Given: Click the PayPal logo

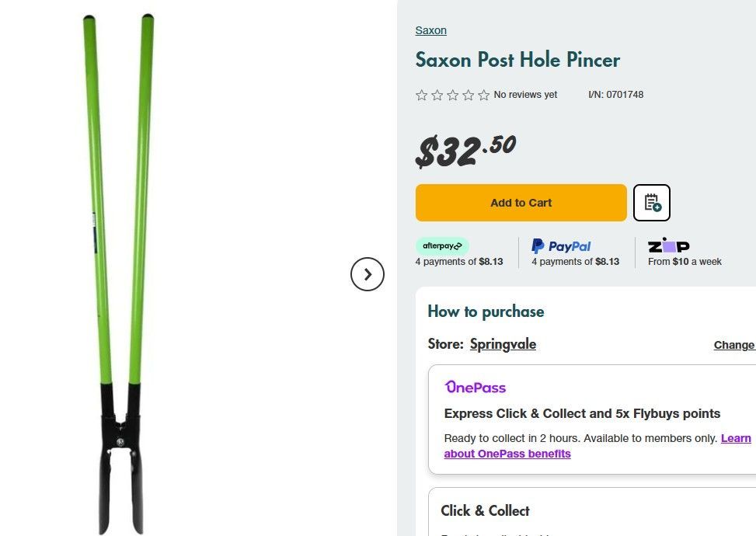Looking at the screenshot, I should coord(561,246).
